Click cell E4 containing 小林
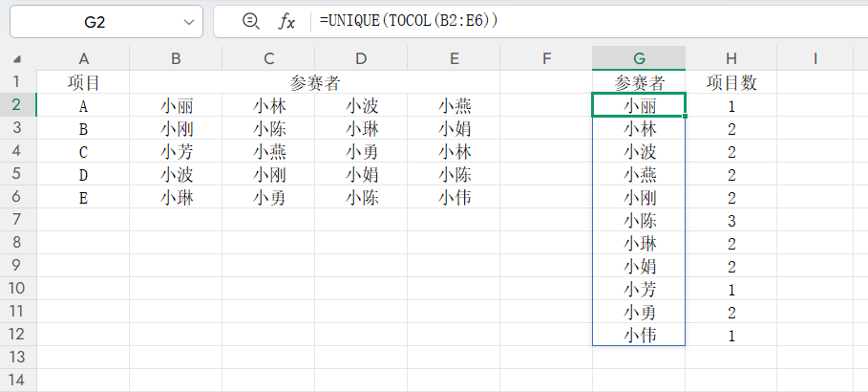 tap(454, 151)
